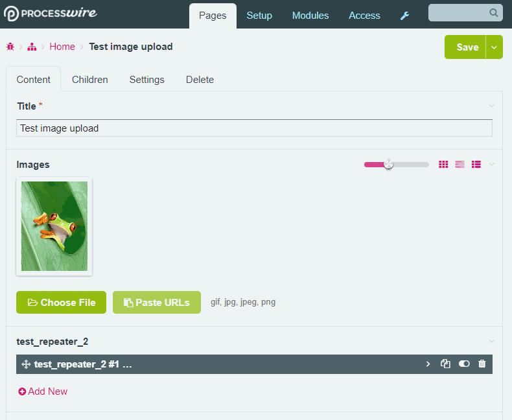Collapse the Images field
The image size is (512, 420).
click(x=491, y=164)
